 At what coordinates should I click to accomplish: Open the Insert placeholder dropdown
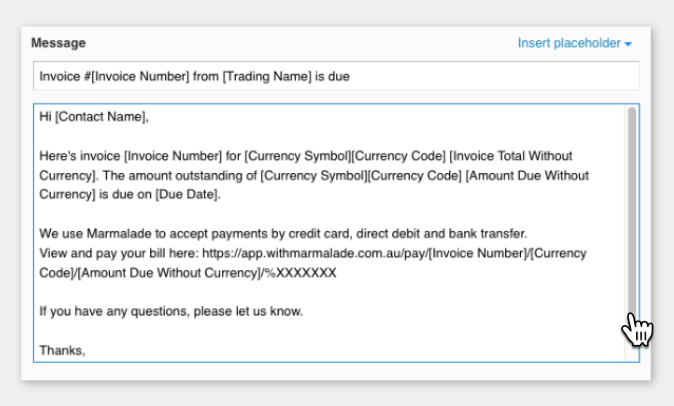[570, 43]
